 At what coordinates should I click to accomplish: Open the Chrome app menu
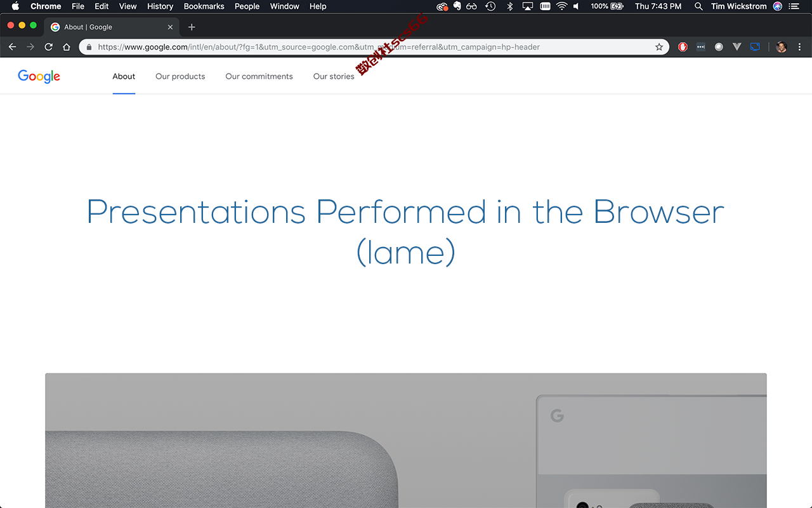point(46,6)
